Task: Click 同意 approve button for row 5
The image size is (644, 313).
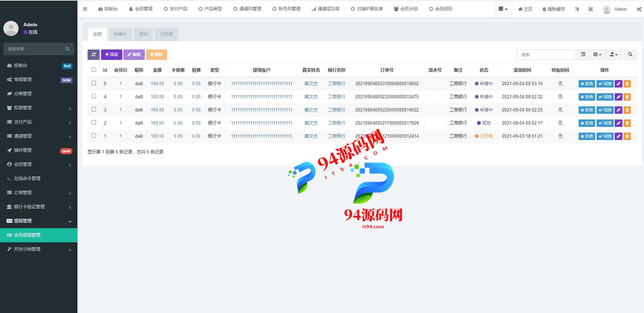Action: coord(605,84)
